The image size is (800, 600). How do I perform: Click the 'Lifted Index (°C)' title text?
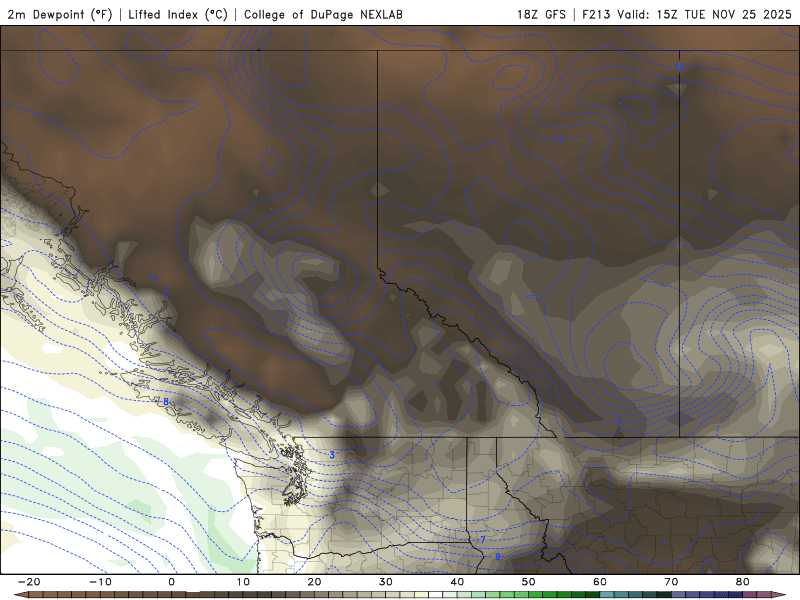(x=178, y=15)
